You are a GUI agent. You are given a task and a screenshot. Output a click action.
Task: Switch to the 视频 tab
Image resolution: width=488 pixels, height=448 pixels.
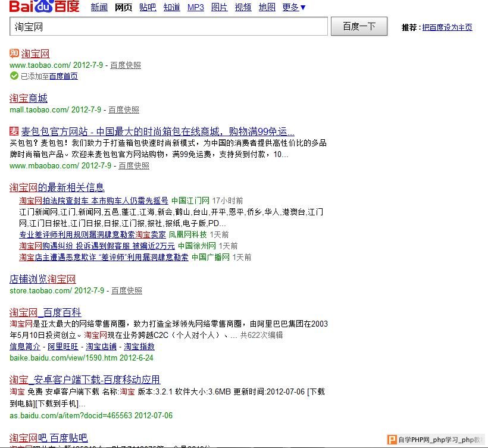click(x=243, y=7)
